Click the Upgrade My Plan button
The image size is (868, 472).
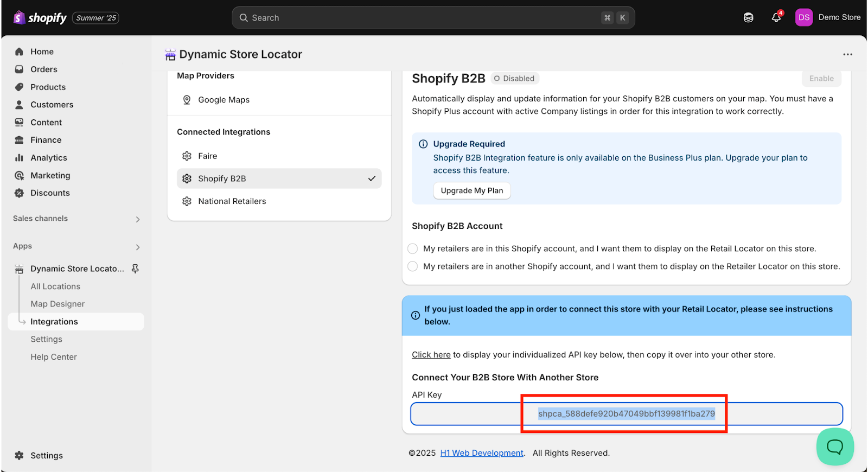[x=472, y=190]
